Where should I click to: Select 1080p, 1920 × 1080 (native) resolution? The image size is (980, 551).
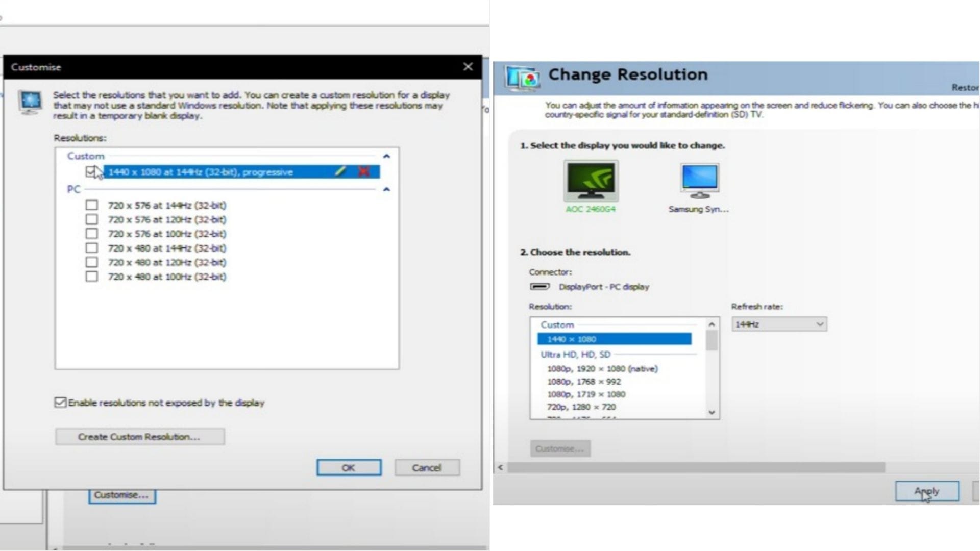point(602,368)
